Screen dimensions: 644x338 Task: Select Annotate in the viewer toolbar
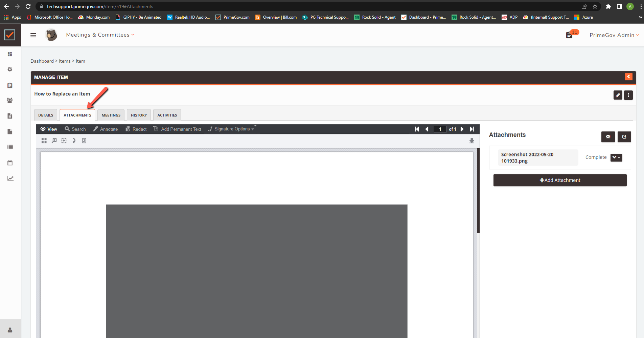click(x=106, y=129)
